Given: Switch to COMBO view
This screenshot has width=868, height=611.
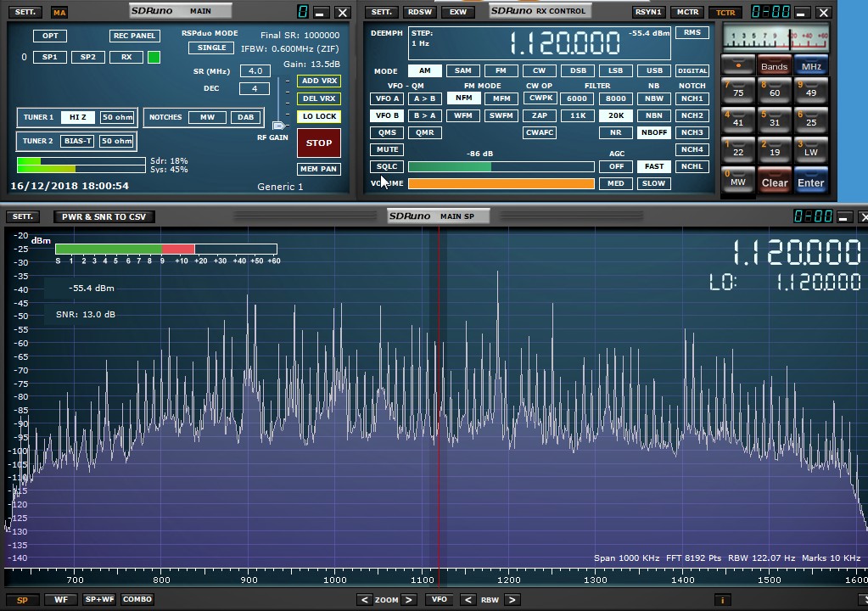Looking at the screenshot, I should [137, 599].
